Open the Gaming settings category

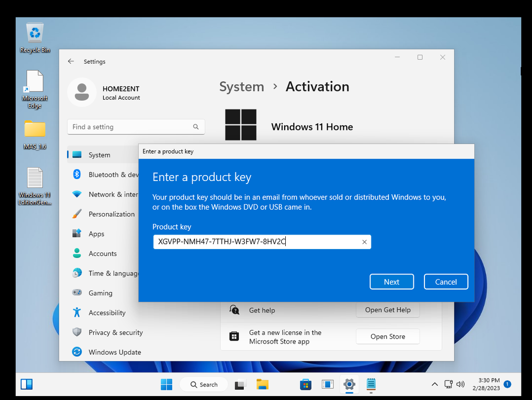point(102,292)
